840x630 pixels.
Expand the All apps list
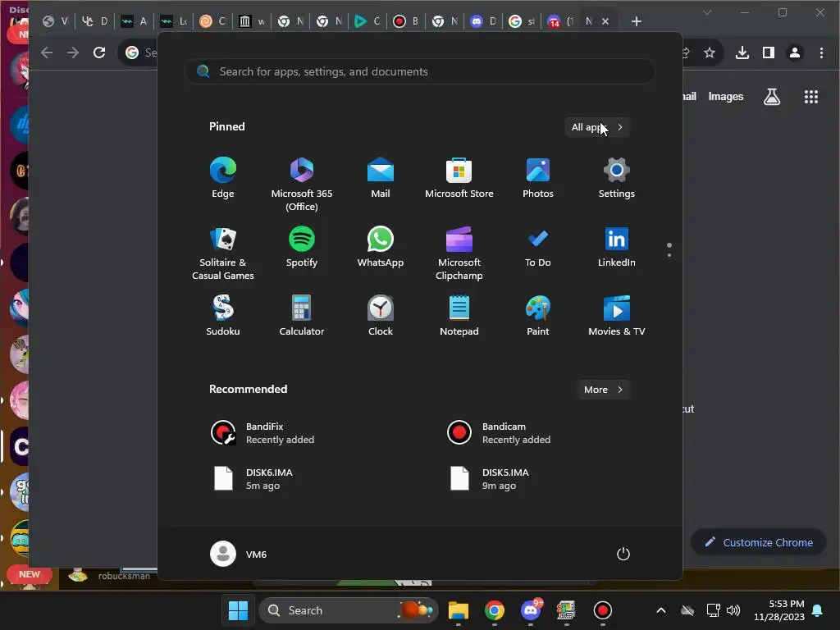[x=597, y=127]
